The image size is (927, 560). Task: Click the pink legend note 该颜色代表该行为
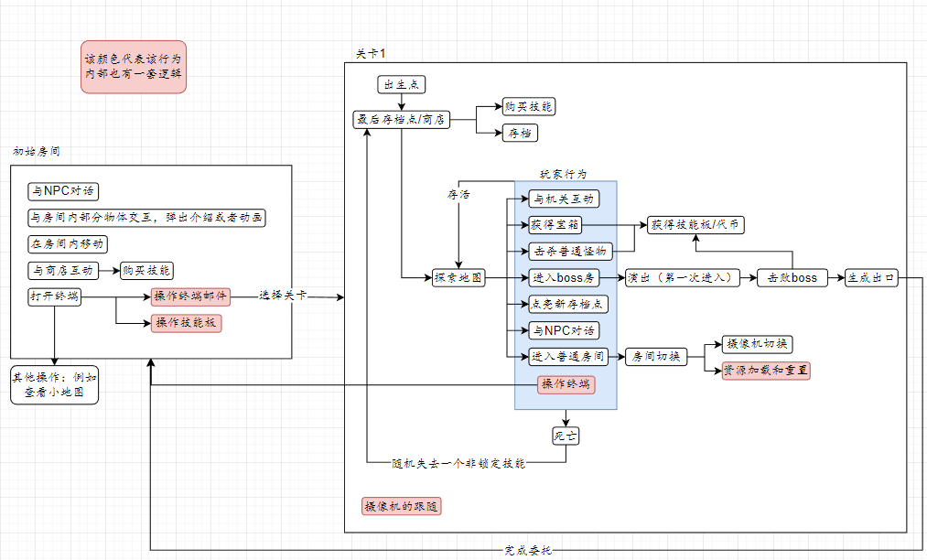(x=134, y=67)
